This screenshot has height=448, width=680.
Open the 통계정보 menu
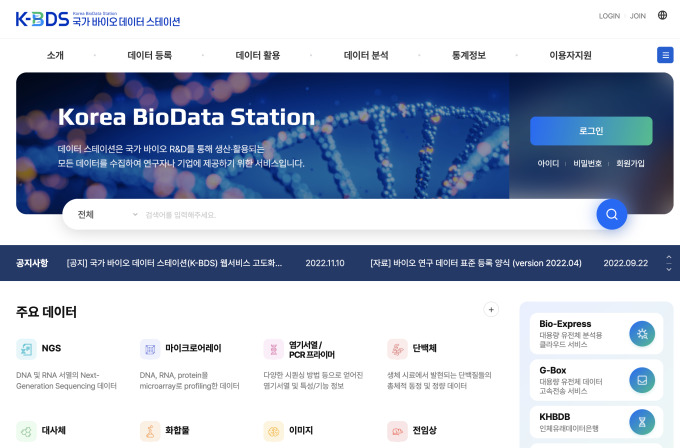(x=469, y=55)
